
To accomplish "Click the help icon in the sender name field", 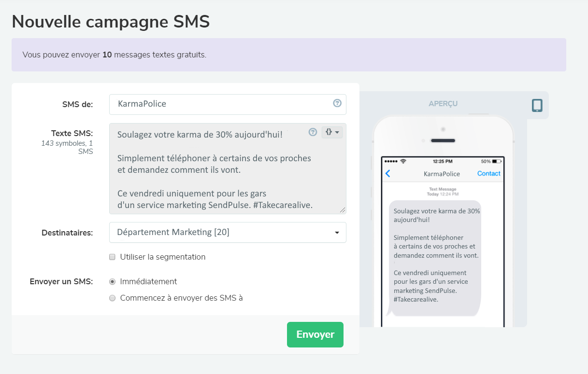I will click(x=337, y=103).
